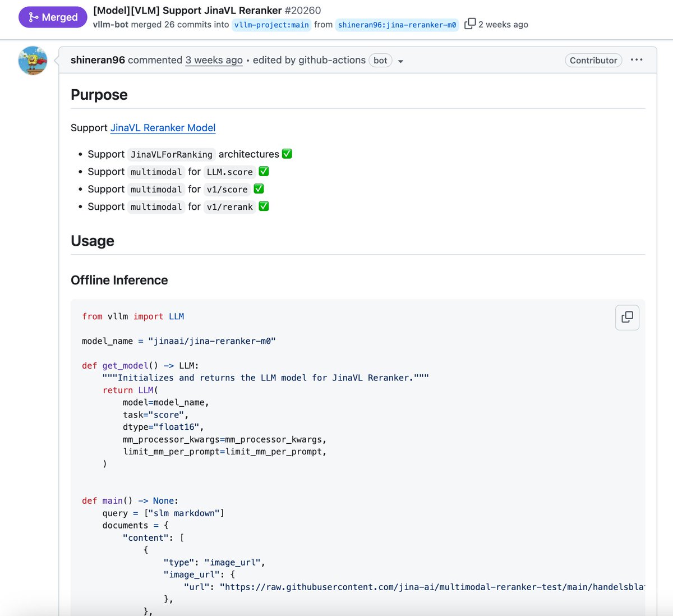The image size is (673, 616).
Task: Click shineran96's avatar picture
Action: [x=33, y=60]
